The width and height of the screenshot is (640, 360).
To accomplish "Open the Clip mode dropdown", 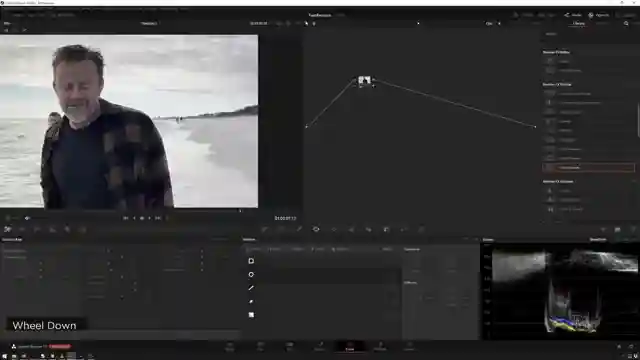I will coord(493,24).
